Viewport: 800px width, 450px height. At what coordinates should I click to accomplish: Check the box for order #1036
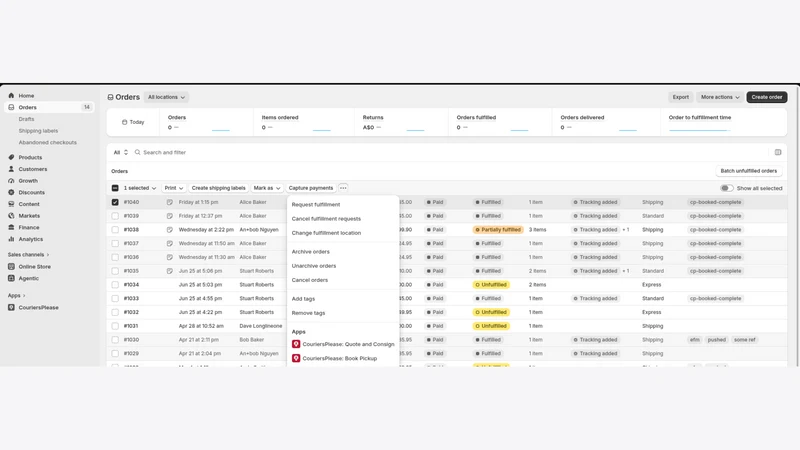[115, 257]
